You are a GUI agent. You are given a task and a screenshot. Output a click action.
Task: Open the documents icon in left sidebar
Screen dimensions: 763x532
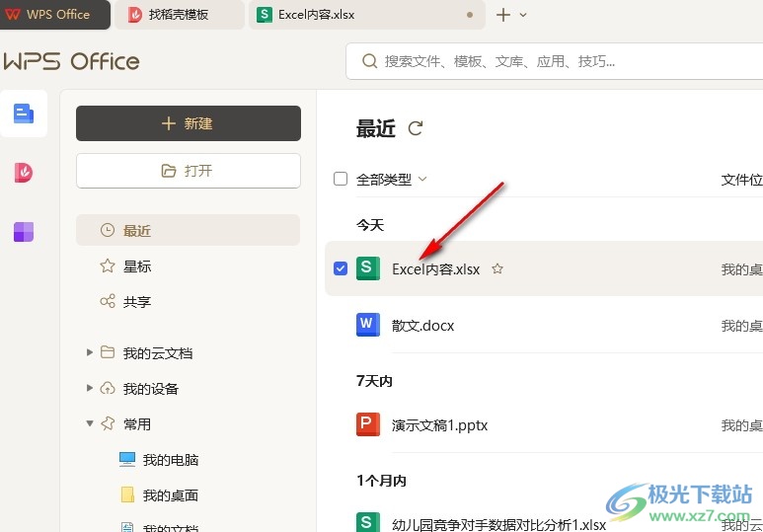pyautogui.click(x=24, y=114)
